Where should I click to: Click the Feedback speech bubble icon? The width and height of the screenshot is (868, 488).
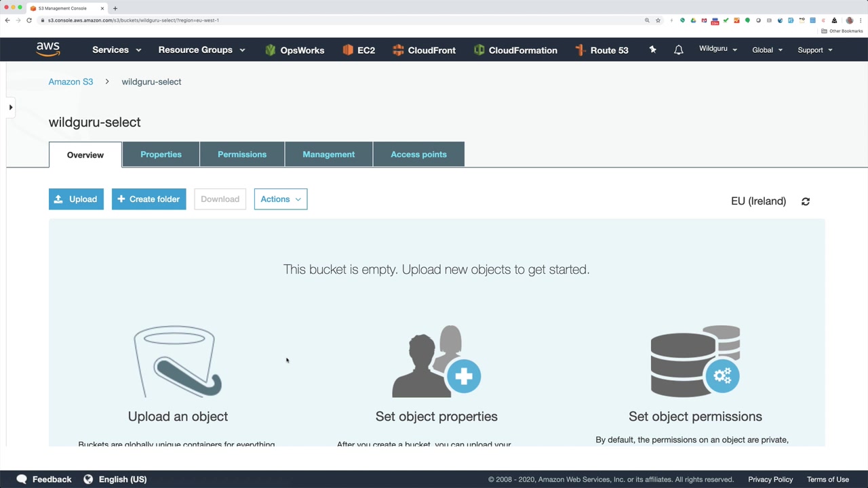coord(22,479)
